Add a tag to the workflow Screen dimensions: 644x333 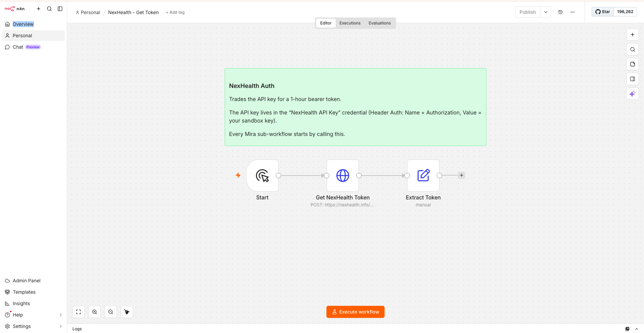[175, 12]
